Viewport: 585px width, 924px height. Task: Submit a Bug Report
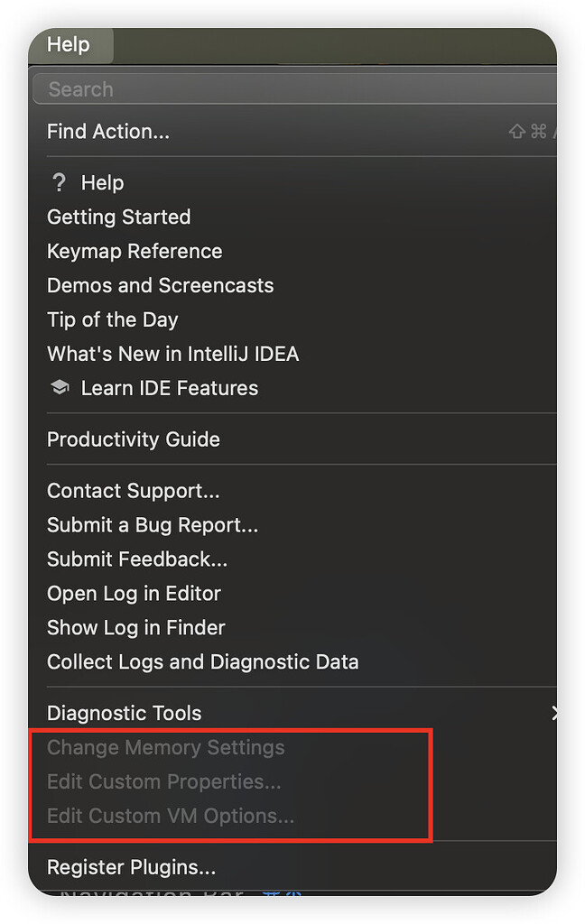pos(153,525)
